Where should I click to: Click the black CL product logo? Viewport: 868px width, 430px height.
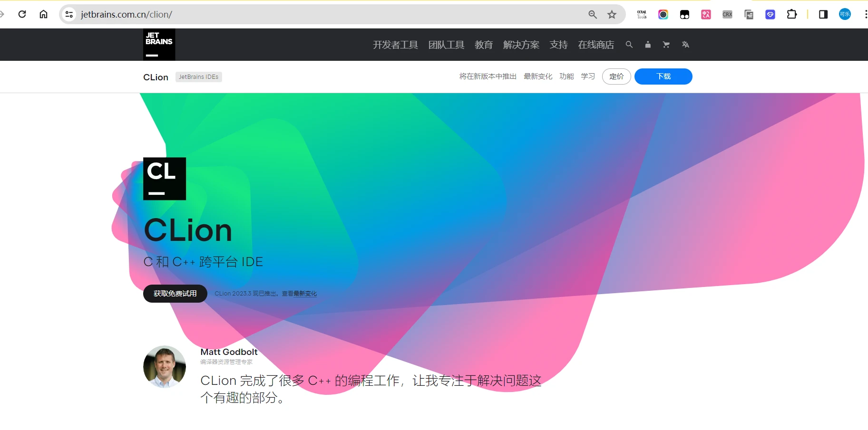[x=165, y=179]
